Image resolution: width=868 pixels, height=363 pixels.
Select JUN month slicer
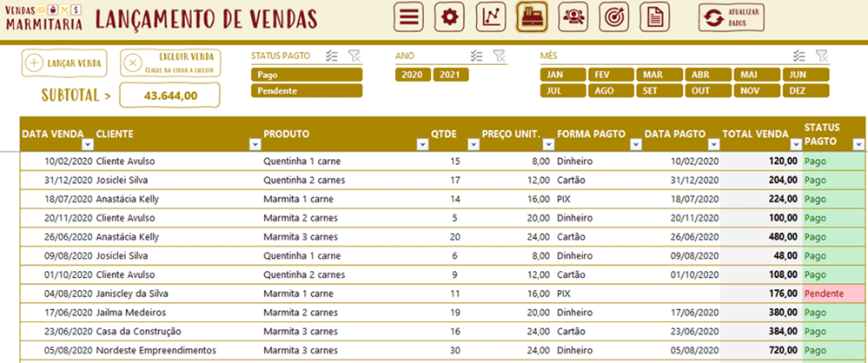tap(806, 75)
